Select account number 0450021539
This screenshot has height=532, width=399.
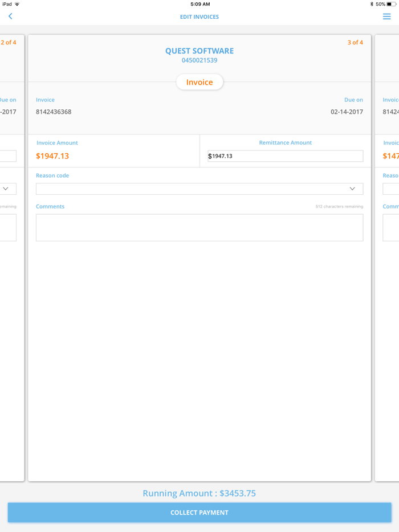(199, 60)
